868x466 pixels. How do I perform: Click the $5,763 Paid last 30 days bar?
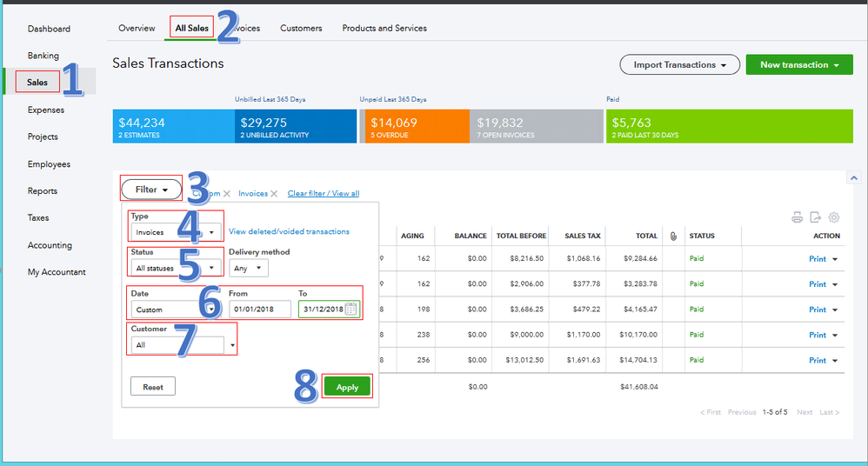[730, 126]
